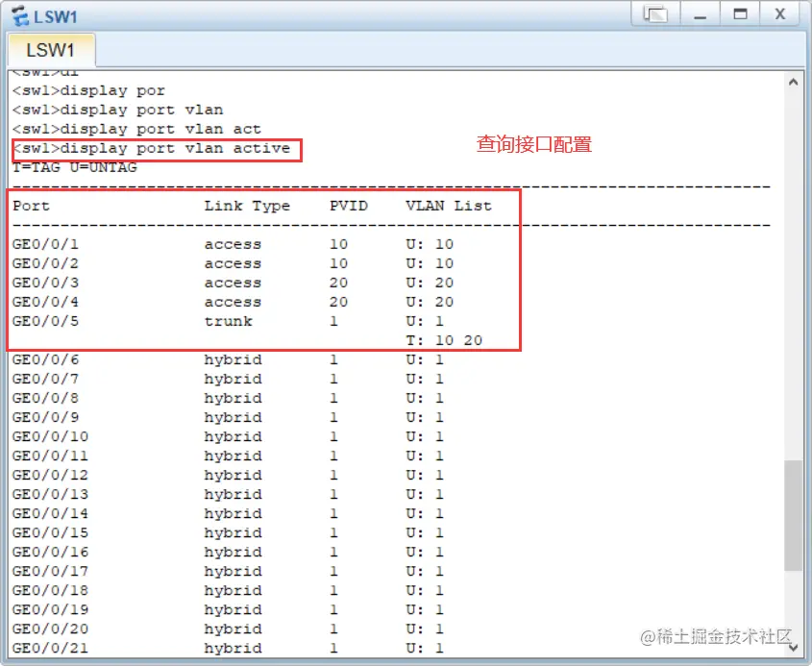This screenshot has width=812, height=666.
Task: Click the LSW1 app icon in title bar
Action: pos(20,16)
